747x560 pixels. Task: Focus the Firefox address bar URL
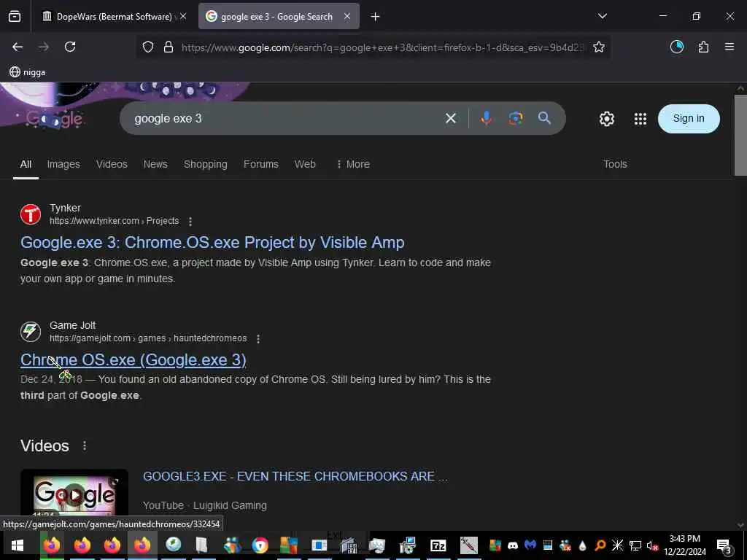382,47
